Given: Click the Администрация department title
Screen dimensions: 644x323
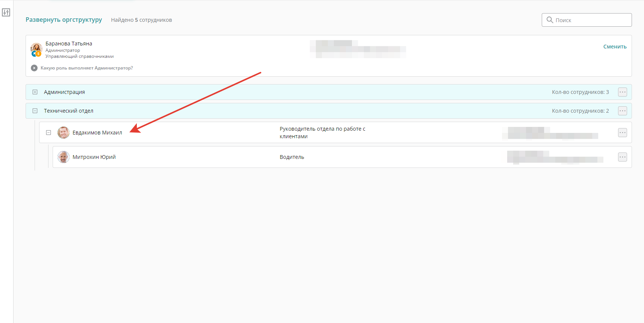Looking at the screenshot, I should (64, 92).
